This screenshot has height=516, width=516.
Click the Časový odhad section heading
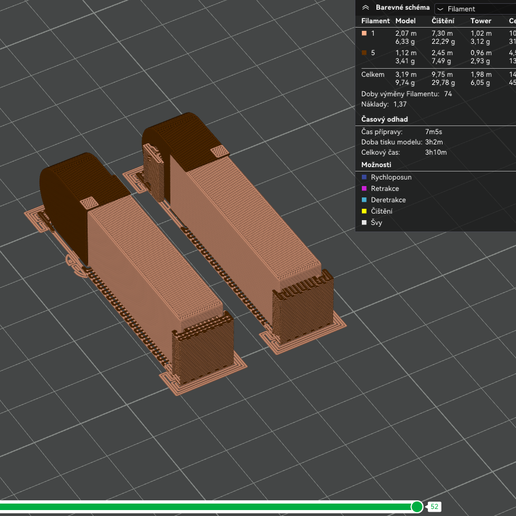click(x=384, y=119)
